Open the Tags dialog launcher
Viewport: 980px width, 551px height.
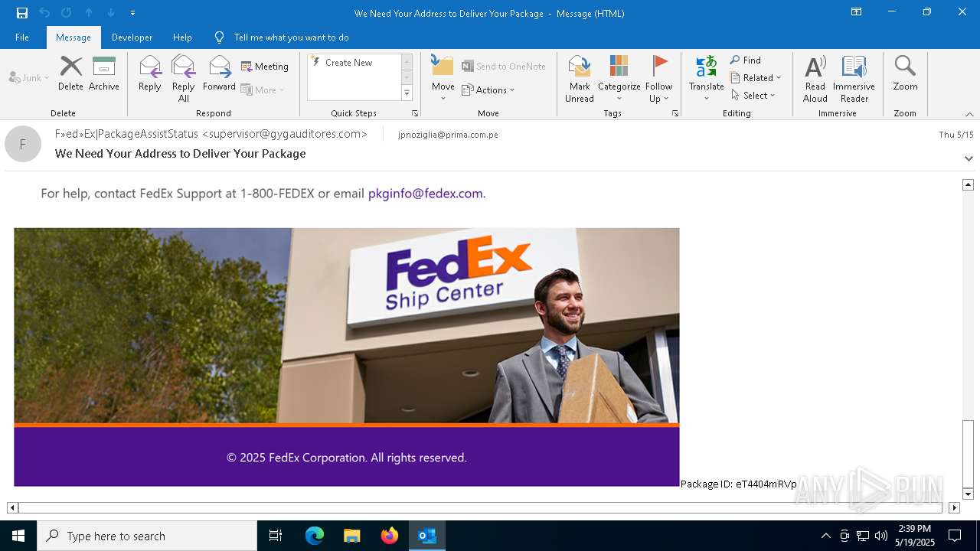pyautogui.click(x=675, y=113)
